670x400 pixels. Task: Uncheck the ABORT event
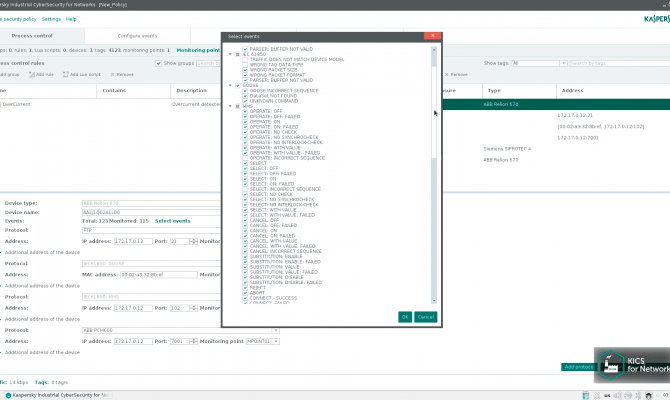(245, 293)
